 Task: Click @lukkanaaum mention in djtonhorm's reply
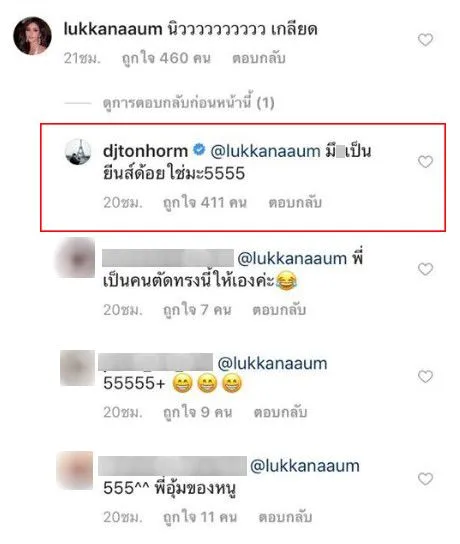pyautogui.click(x=265, y=151)
